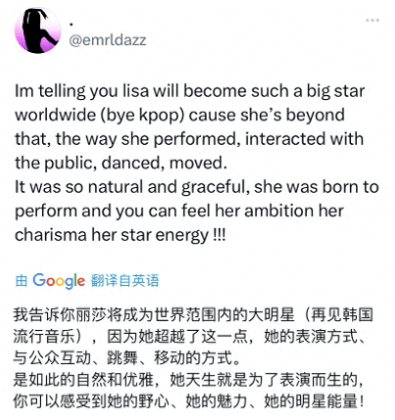Click the 翻译自英语 translation label

pyautogui.click(x=125, y=281)
